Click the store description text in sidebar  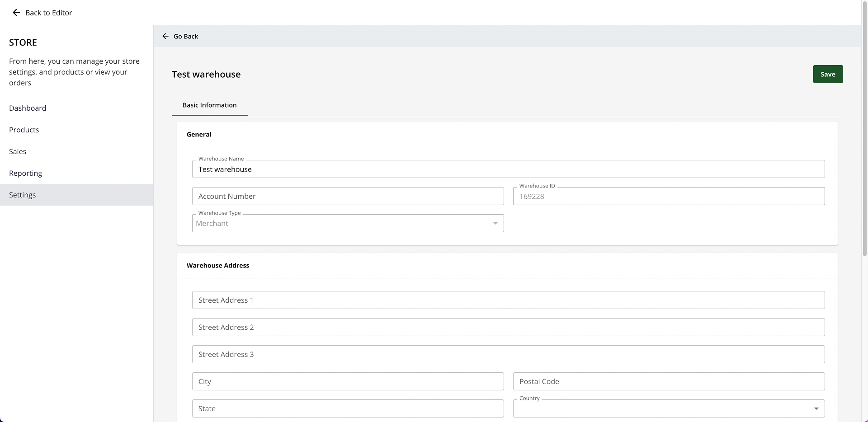74,72
